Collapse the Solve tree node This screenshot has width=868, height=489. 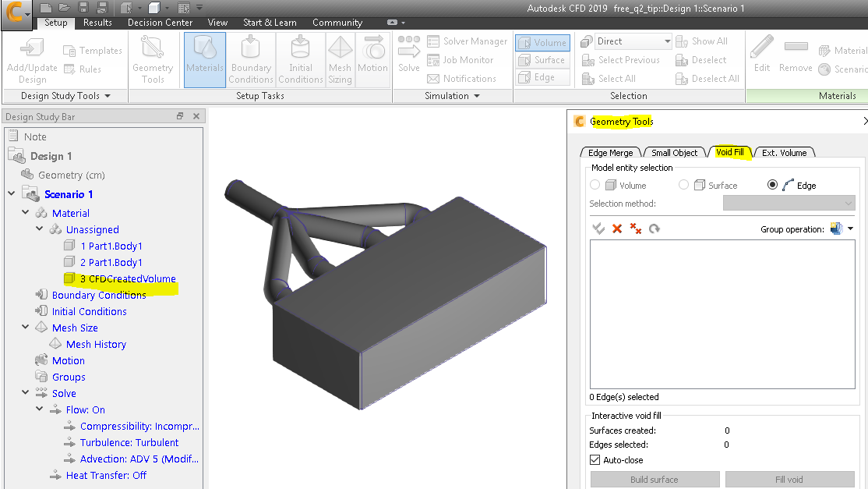point(25,393)
